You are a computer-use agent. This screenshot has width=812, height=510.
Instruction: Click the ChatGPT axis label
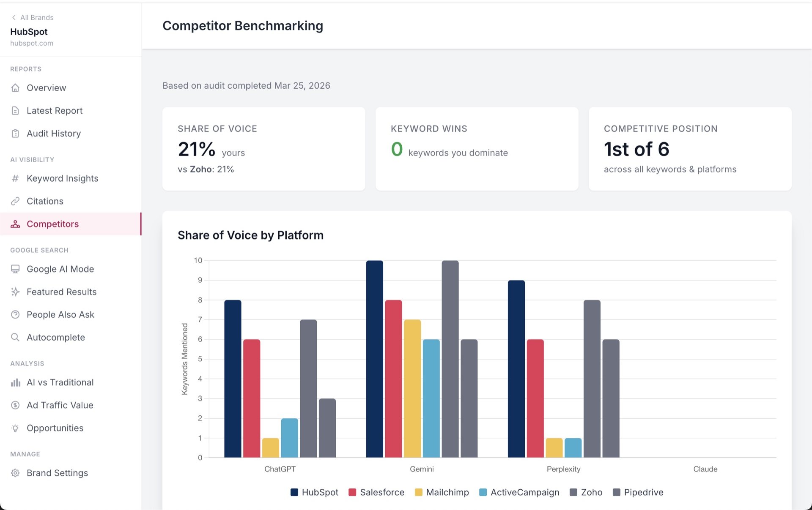pyautogui.click(x=280, y=469)
